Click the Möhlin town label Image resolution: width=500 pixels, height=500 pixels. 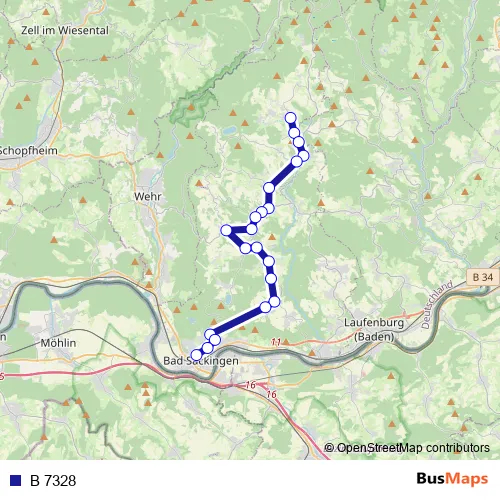58,343
